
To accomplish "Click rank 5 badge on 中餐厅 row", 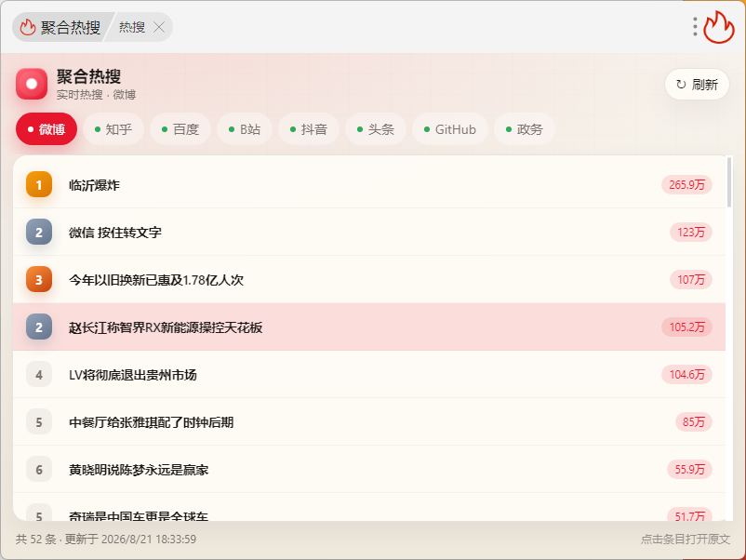I will tap(39, 422).
